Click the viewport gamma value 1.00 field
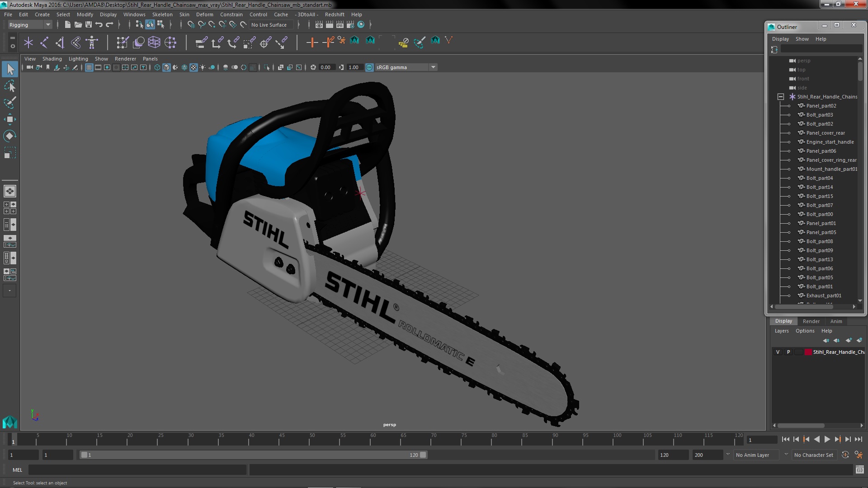The image size is (868, 488). click(355, 67)
